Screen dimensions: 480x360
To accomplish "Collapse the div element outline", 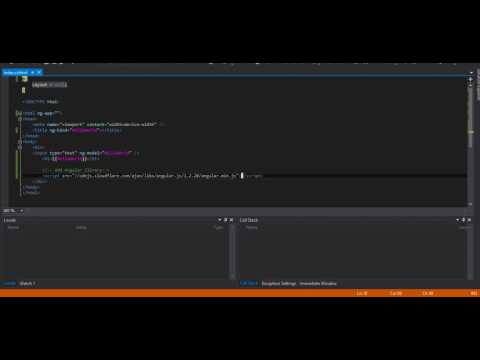I will click(20, 147).
